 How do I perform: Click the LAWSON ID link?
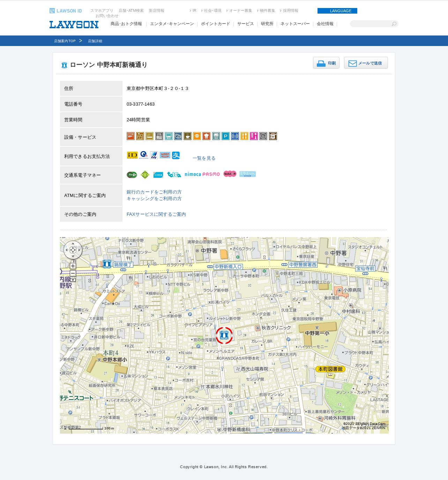pyautogui.click(x=66, y=11)
